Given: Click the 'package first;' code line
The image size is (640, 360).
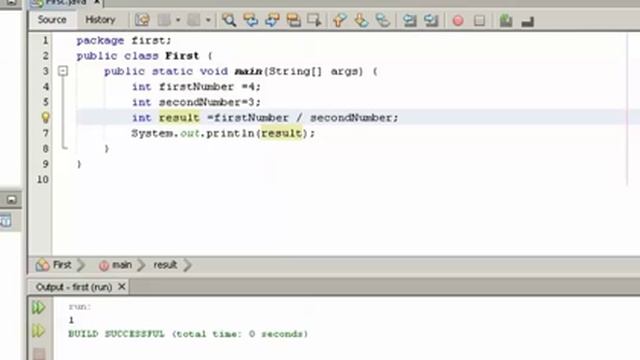Looking at the screenshot, I should point(124,40).
